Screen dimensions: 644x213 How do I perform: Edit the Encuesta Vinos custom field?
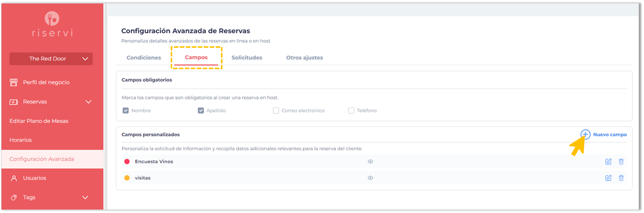tap(608, 162)
